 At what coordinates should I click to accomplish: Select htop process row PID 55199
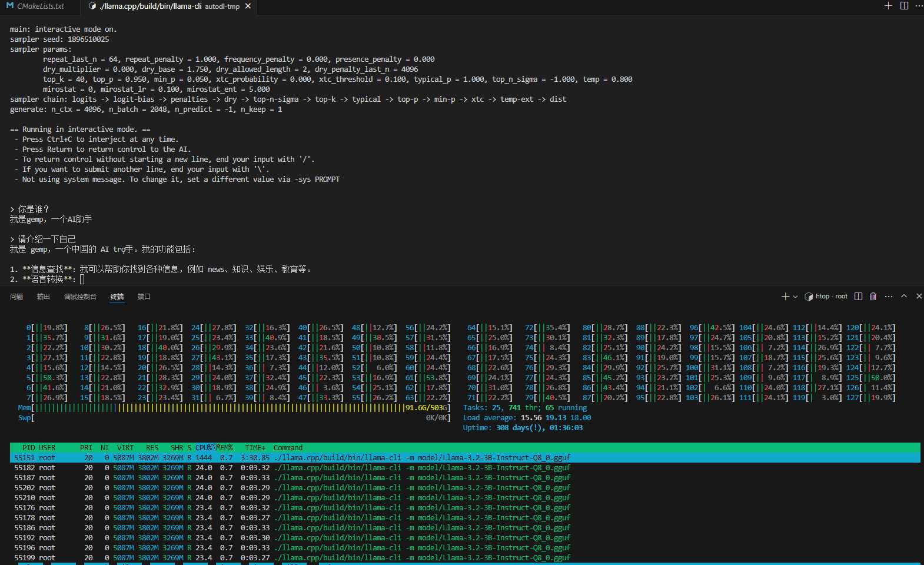click(465, 558)
